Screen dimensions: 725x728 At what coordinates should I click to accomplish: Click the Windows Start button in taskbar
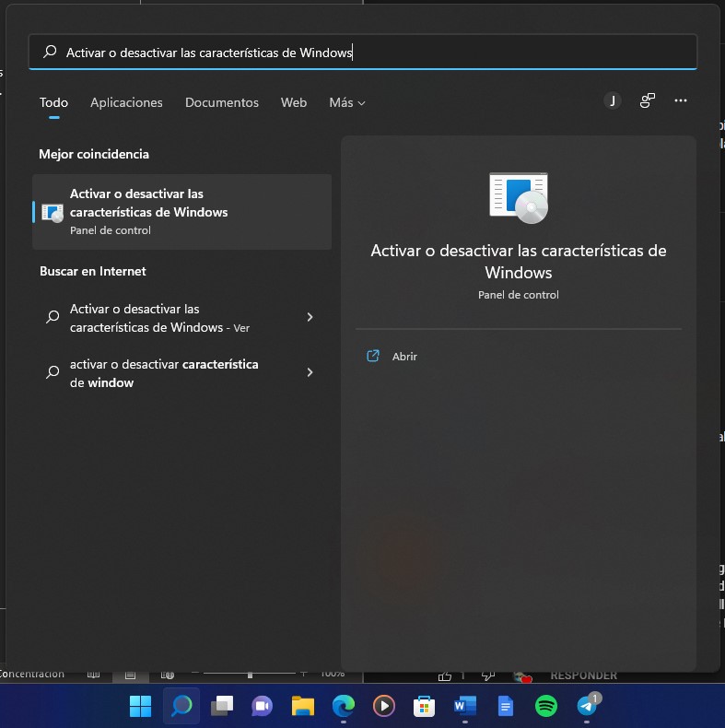pyautogui.click(x=141, y=706)
